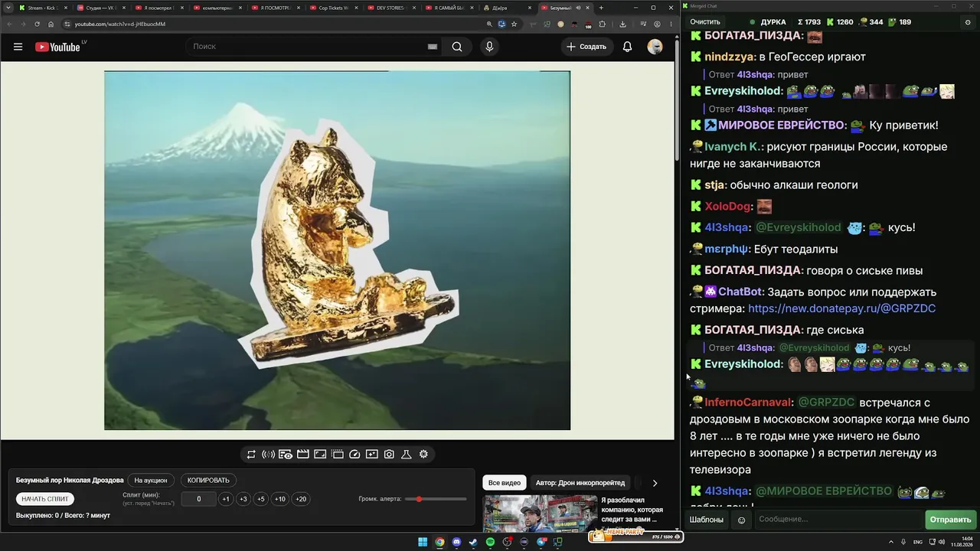This screenshot has height=551, width=980.
Task: Click the НАЧАТЬ СПЛИТ button
Action: point(45,499)
